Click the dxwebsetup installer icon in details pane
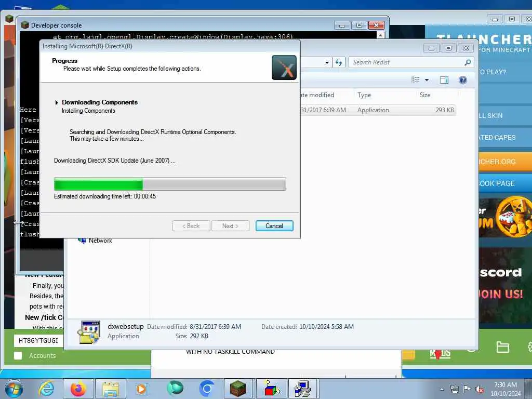 [89, 332]
